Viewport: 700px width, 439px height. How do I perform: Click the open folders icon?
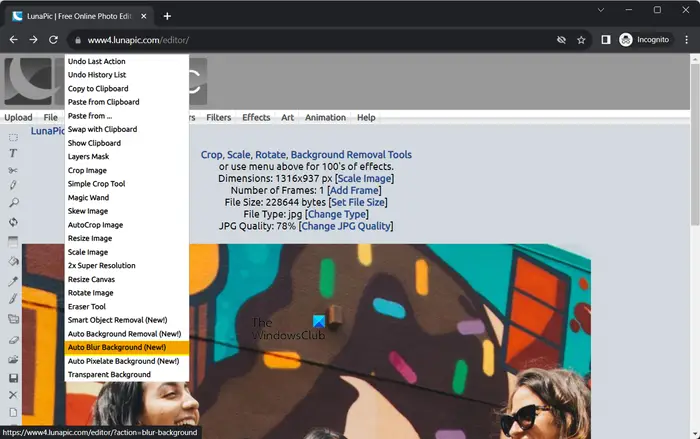pyautogui.click(x=13, y=319)
